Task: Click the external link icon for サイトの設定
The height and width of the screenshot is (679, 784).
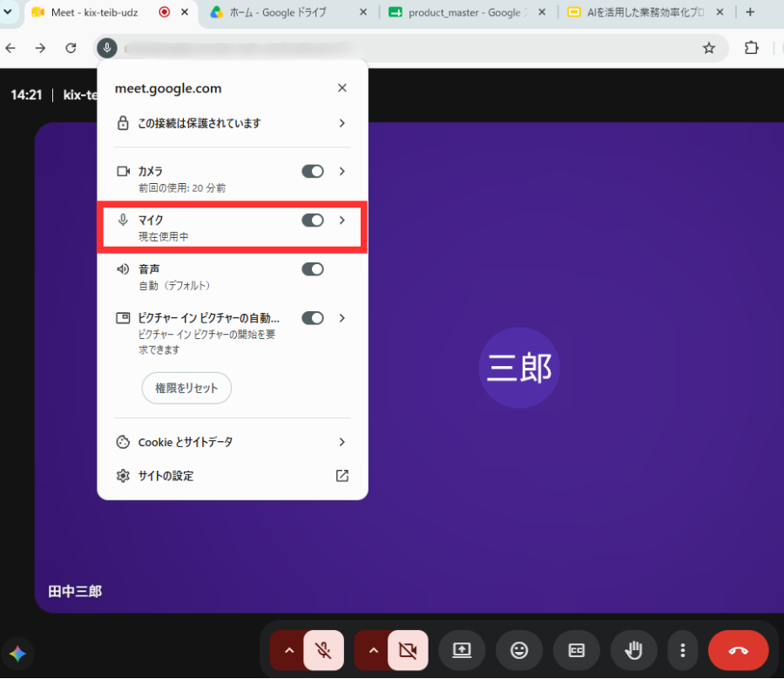Action: 342,476
